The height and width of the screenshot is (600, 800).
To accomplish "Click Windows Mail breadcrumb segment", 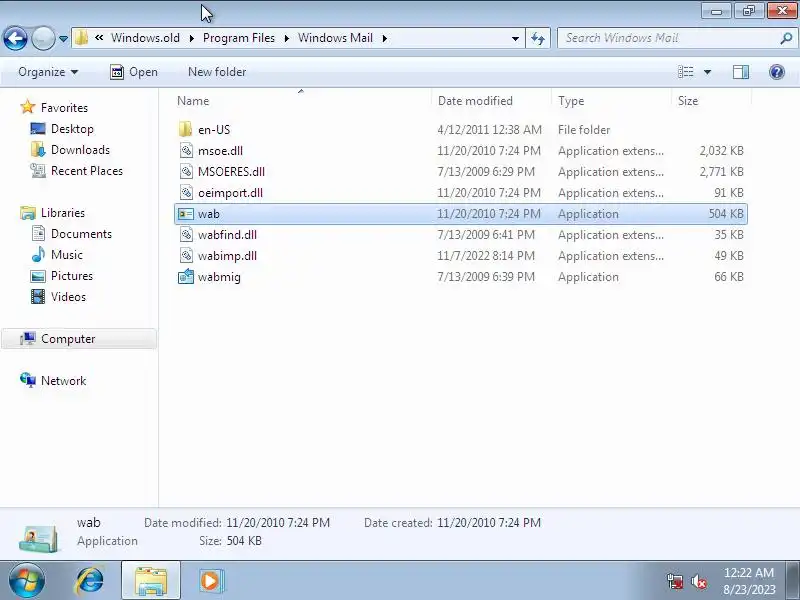I will coord(335,38).
